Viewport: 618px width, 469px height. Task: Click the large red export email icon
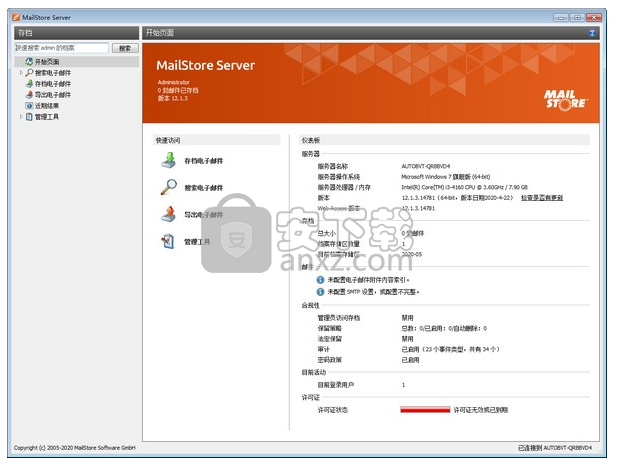tap(169, 214)
